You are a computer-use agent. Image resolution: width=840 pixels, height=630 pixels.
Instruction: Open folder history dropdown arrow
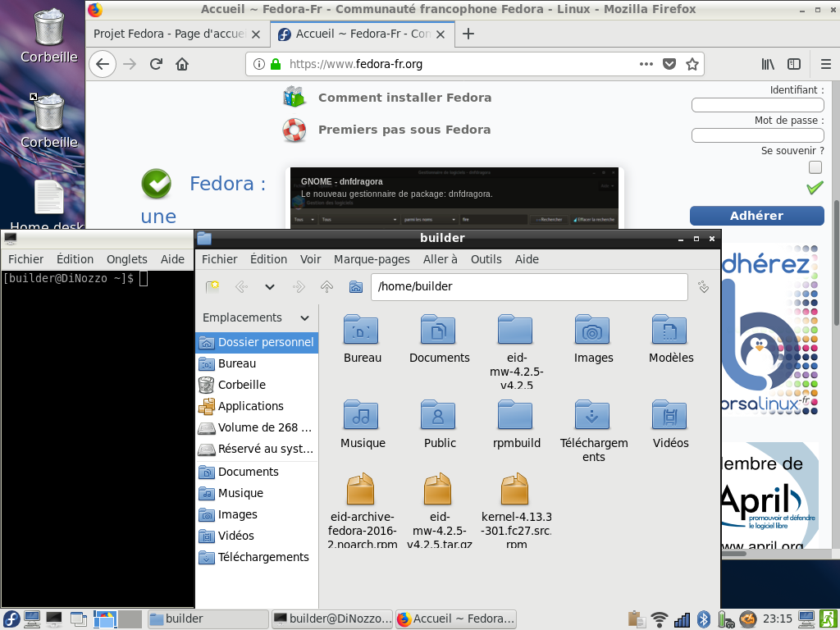click(269, 286)
